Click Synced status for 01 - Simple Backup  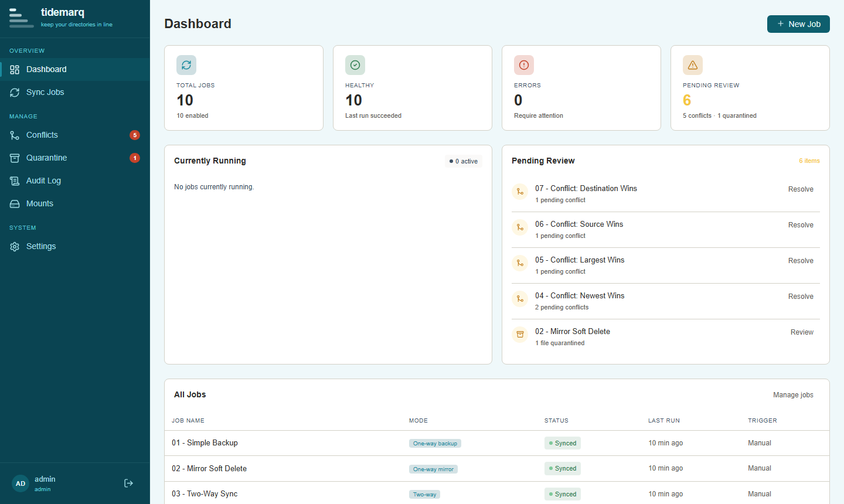pos(563,443)
